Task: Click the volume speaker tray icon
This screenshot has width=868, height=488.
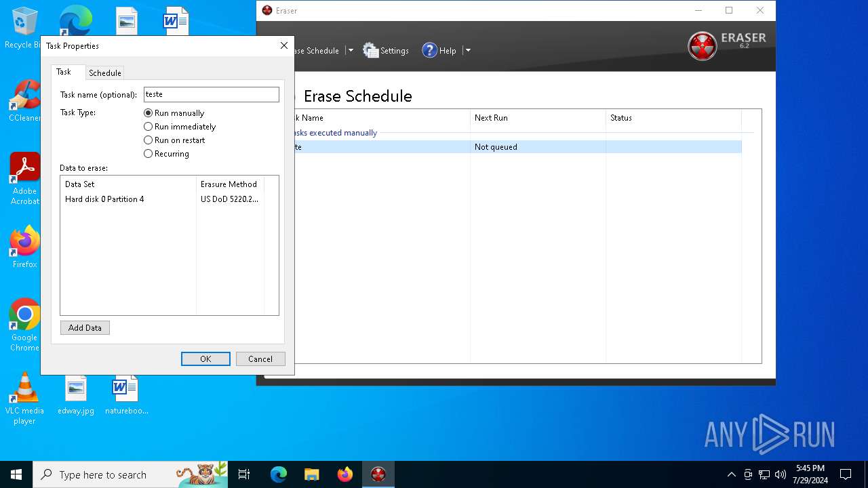Action: [x=781, y=474]
